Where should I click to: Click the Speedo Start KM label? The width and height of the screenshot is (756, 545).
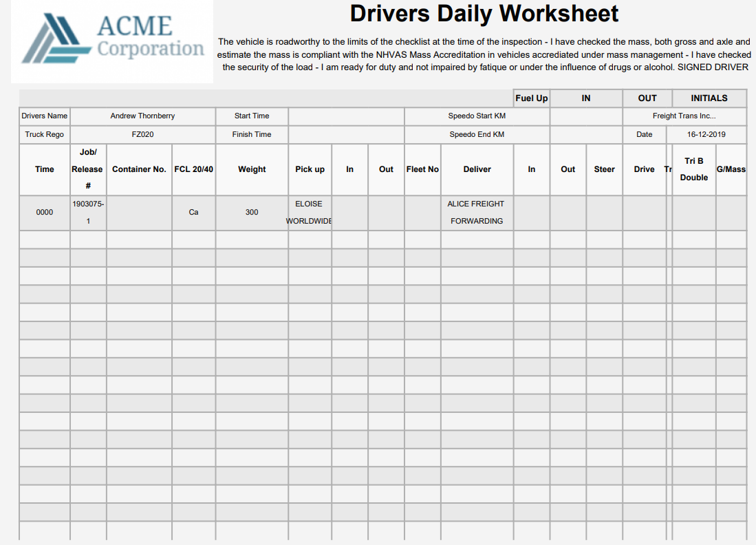click(x=477, y=116)
